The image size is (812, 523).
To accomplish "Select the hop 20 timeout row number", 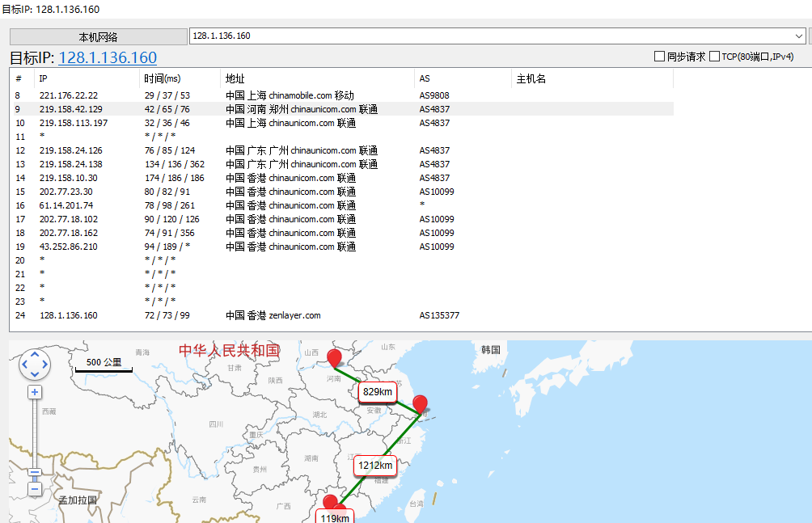I will (x=20, y=260).
